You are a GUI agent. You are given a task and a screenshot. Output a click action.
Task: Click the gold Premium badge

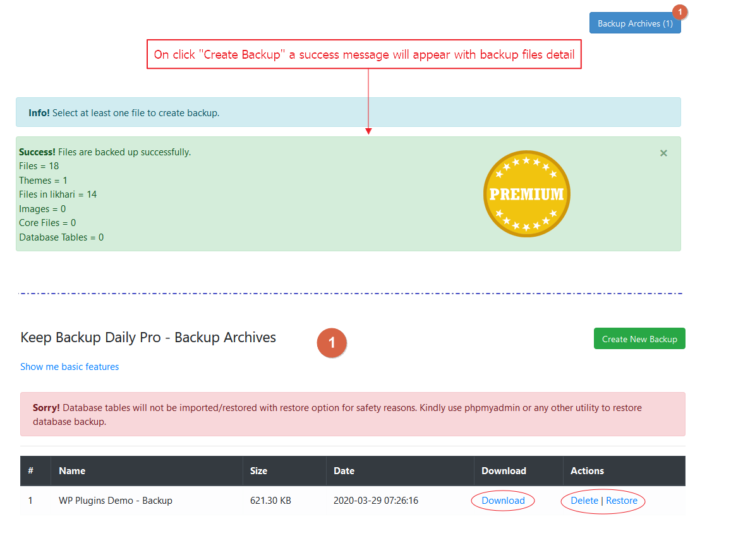[526, 194]
